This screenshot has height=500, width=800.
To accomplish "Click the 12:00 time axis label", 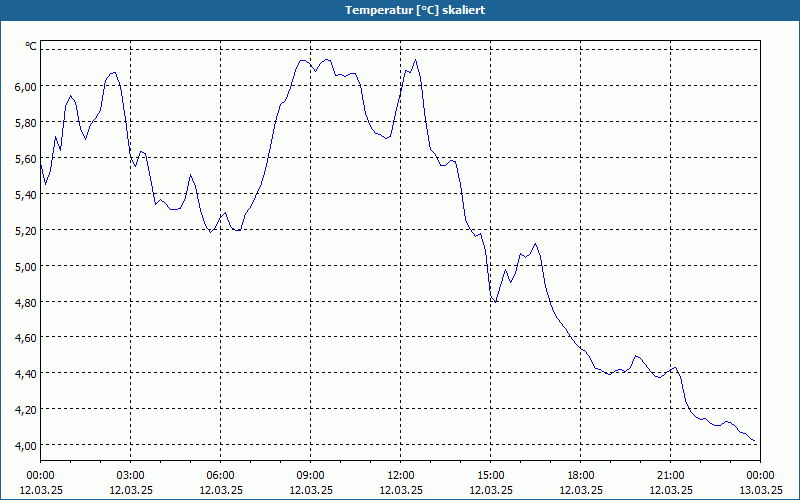I will pyautogui.click(x=401, y=476).
